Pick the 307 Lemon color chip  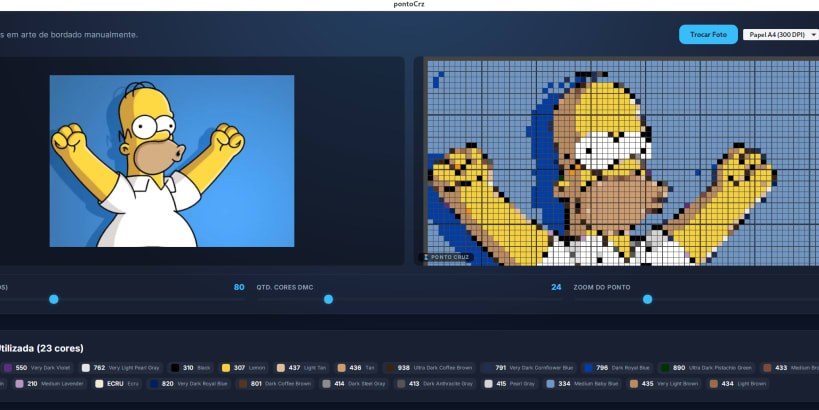244,368
